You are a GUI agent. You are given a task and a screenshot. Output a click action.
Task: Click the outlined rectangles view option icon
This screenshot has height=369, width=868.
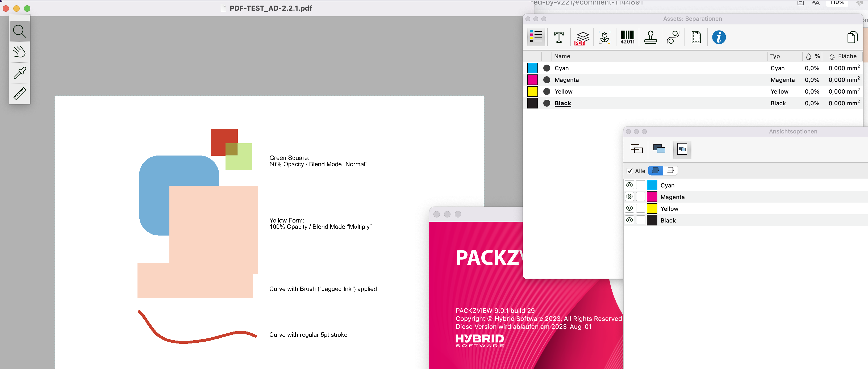point(637,149)
